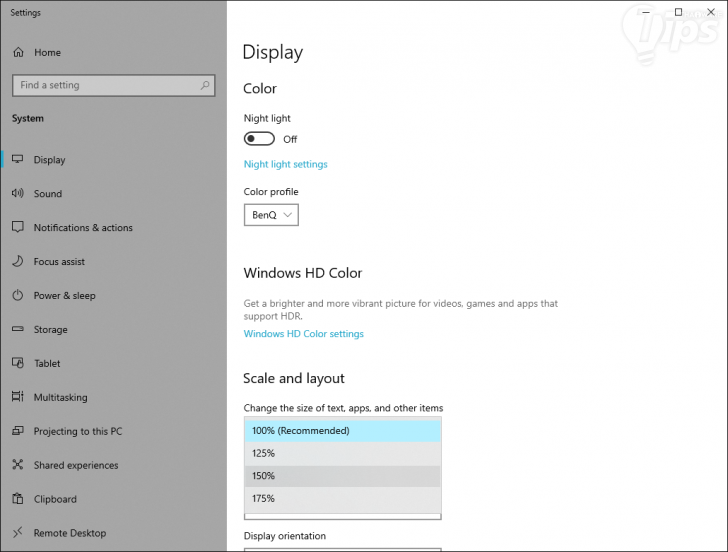Click the Power & sleep icon
The height and width of the screenshot is (552, 728).
pyautogui.click(x=18, y=296)
